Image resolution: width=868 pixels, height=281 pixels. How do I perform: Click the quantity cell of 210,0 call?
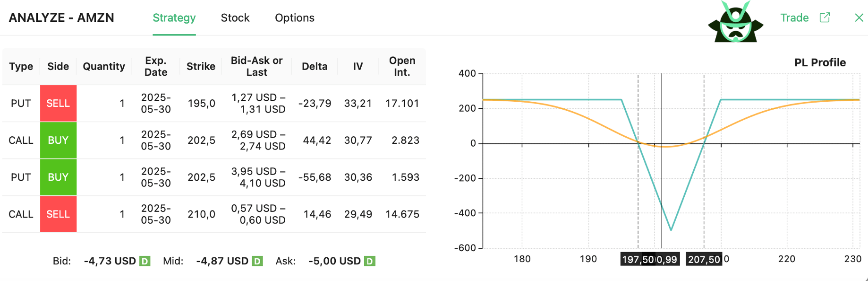(x=122, y=214)
